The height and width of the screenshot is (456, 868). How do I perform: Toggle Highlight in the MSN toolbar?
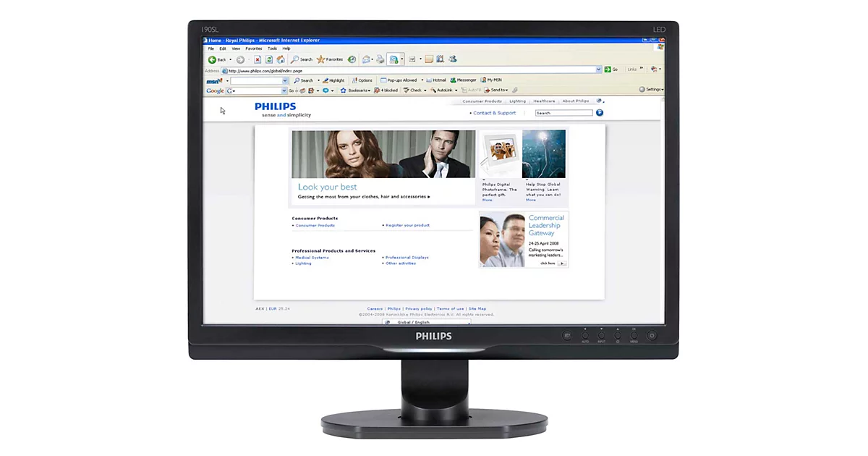pos(333,80)
